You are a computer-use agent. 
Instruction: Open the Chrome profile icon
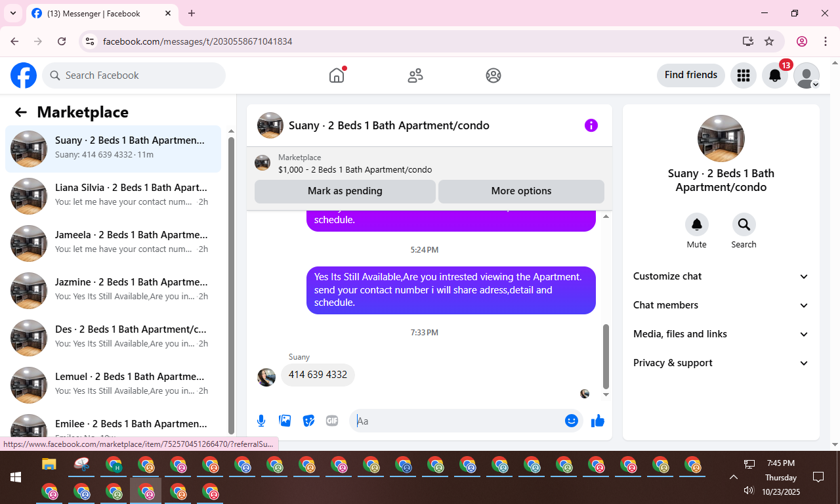tap(802, 41)
